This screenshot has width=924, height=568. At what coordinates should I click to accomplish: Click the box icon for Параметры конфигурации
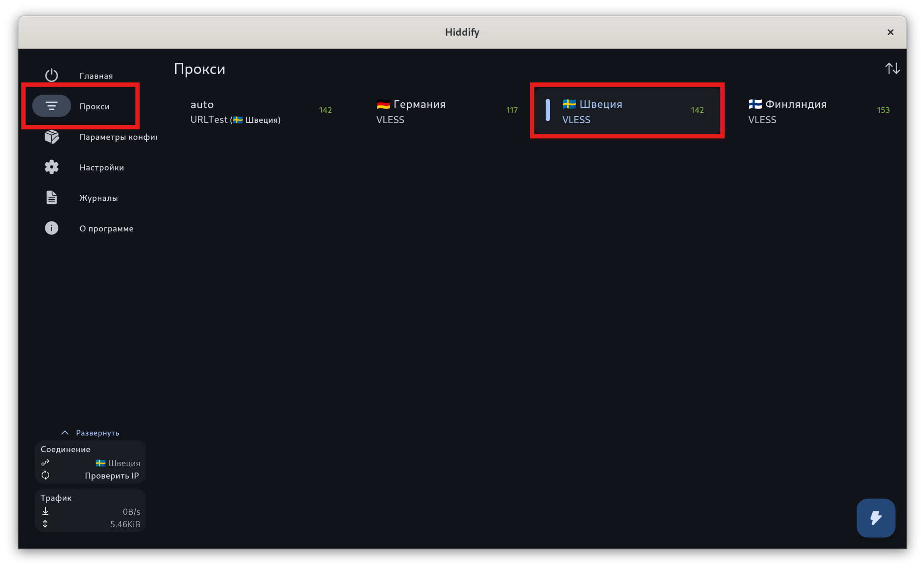[x=51, y=137]
